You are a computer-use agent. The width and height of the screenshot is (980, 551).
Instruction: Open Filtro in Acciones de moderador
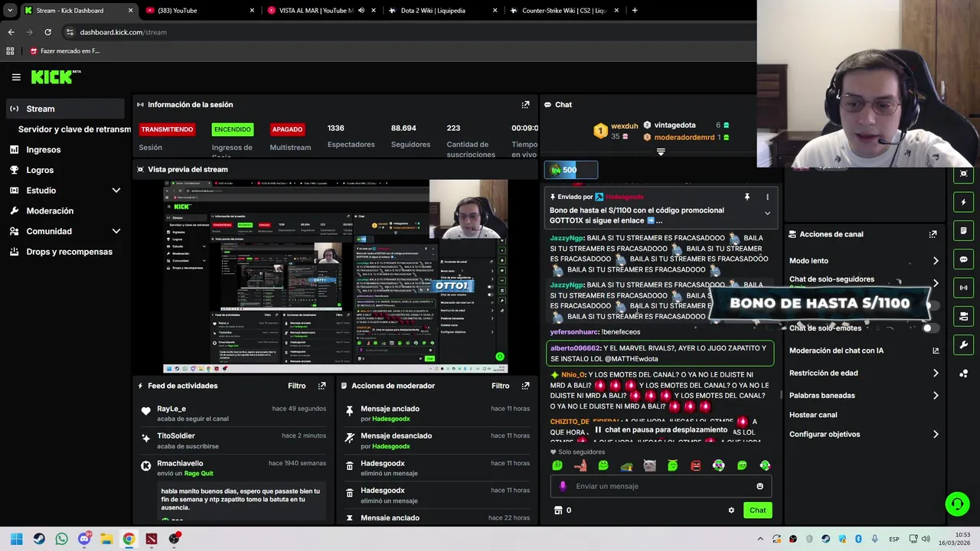[500, 386]
